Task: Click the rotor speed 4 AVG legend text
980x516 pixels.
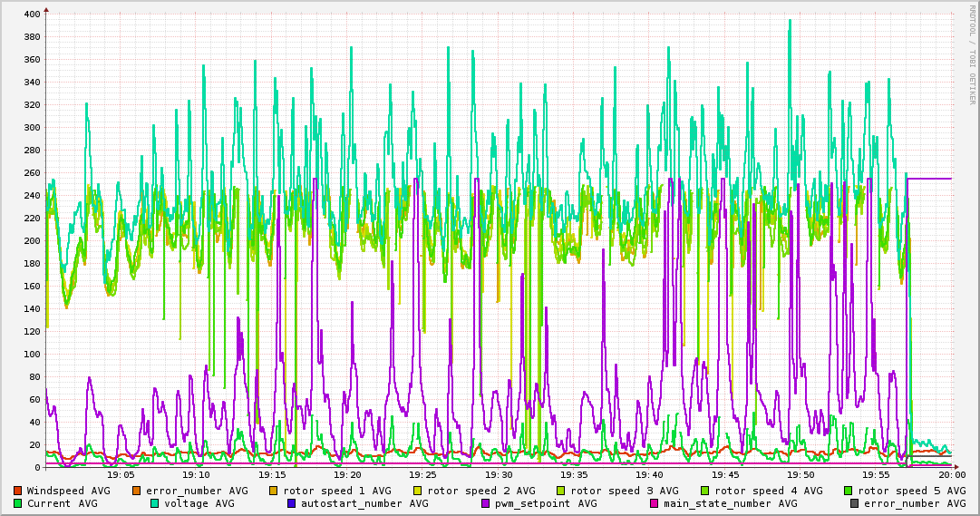Action: pos(769,491)
